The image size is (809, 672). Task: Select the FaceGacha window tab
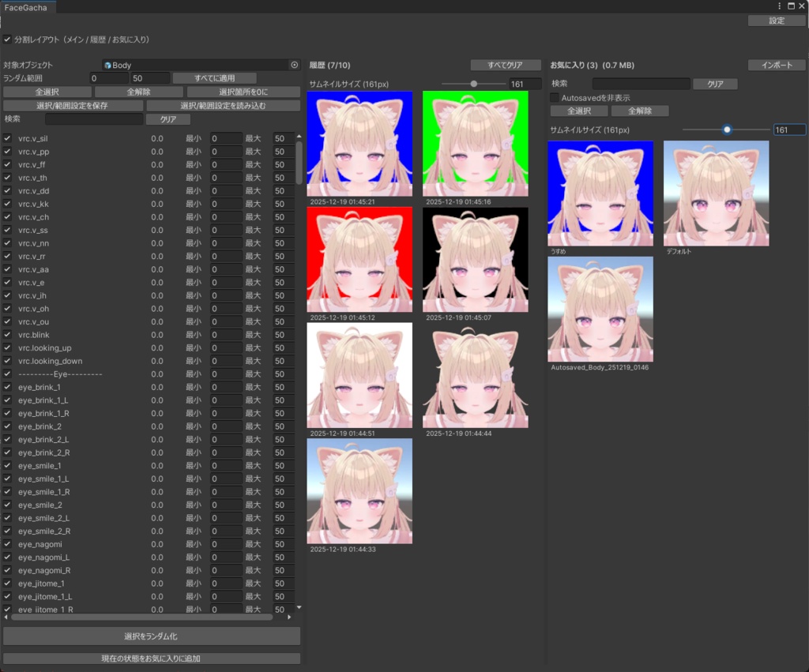[27, 6]
